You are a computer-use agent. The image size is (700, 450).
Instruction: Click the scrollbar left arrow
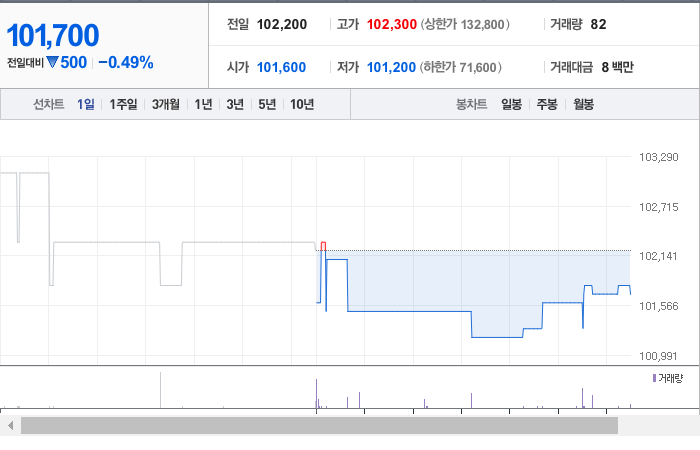[x=10, y=425]
